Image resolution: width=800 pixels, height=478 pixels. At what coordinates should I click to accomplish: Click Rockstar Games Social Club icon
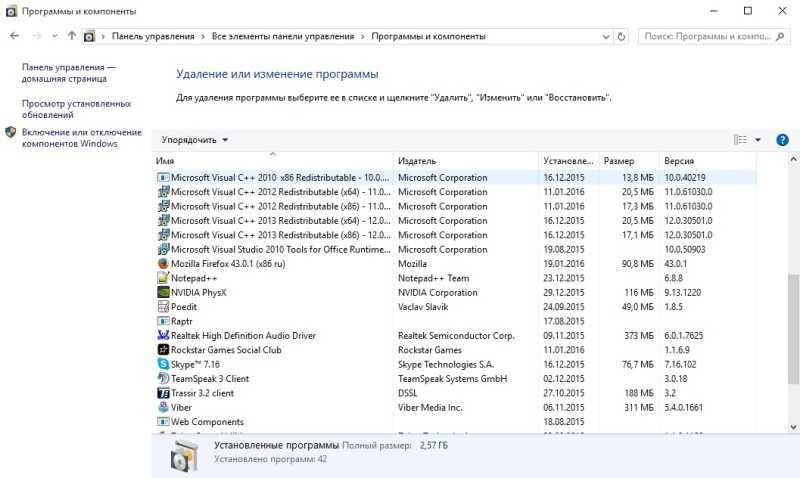pos(163,350)
